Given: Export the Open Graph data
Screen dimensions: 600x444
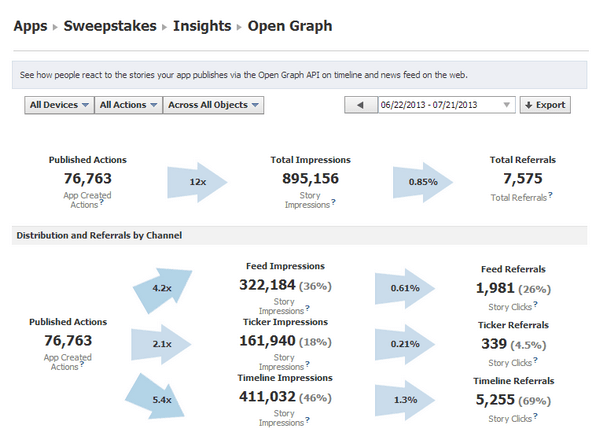Looking at the screenshot, I should tap(544, 105).
